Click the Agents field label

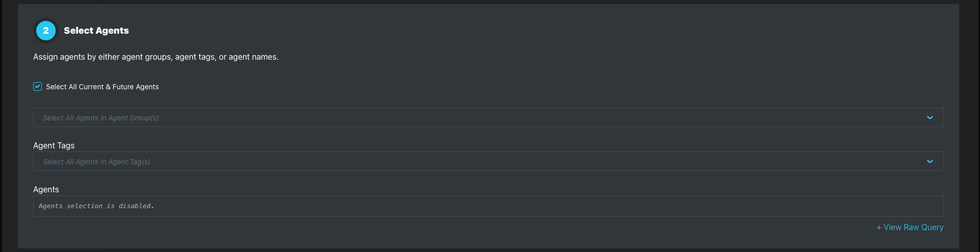(x=46, y=189)
